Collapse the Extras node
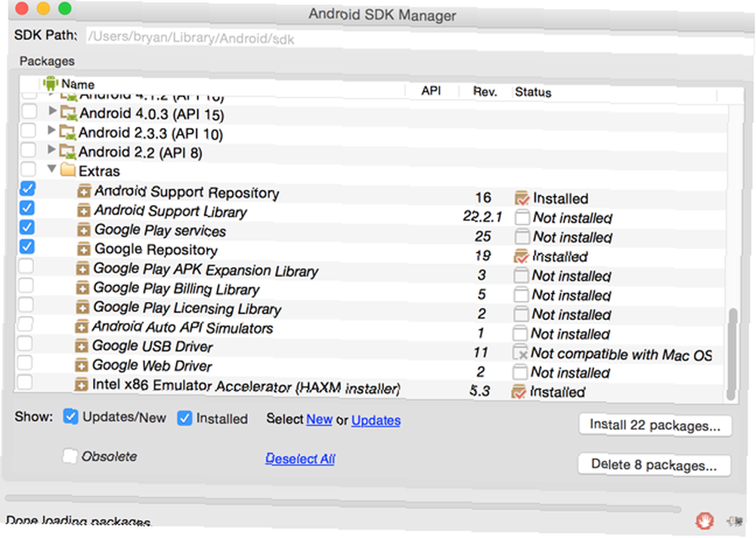This screenshot has width=756, height=538. (x=51, y=169)
